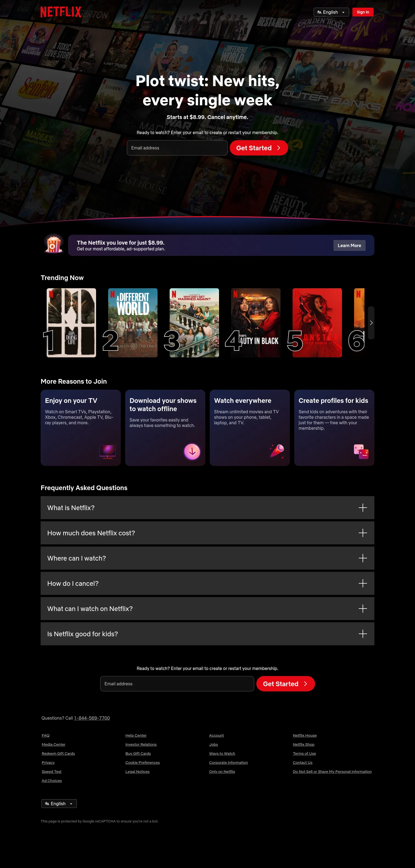Screen dimensions: 415x868
Task: Open A Different World poster
Action: click(x=133, y=323)
